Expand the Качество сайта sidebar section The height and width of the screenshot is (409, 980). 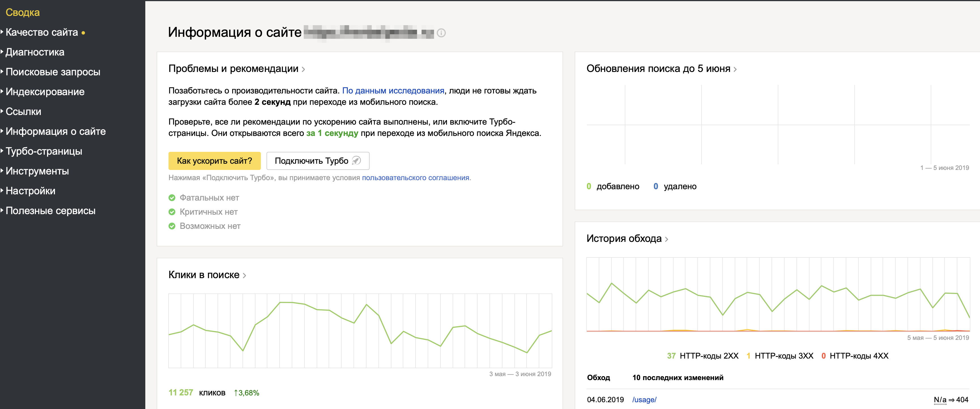(42, 32)
